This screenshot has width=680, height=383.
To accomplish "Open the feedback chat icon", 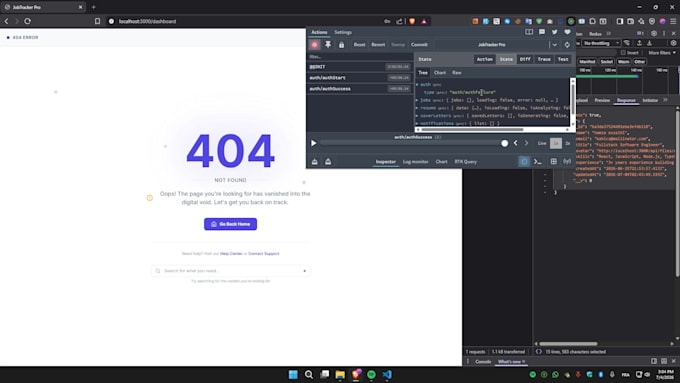I will (542, 32).
